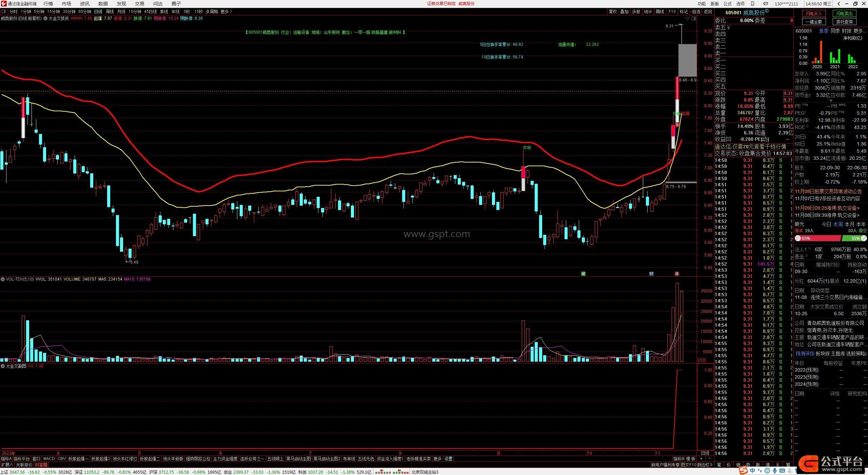
Task: Click the 闪电买入 quick buy button
Action: [814, 14]
